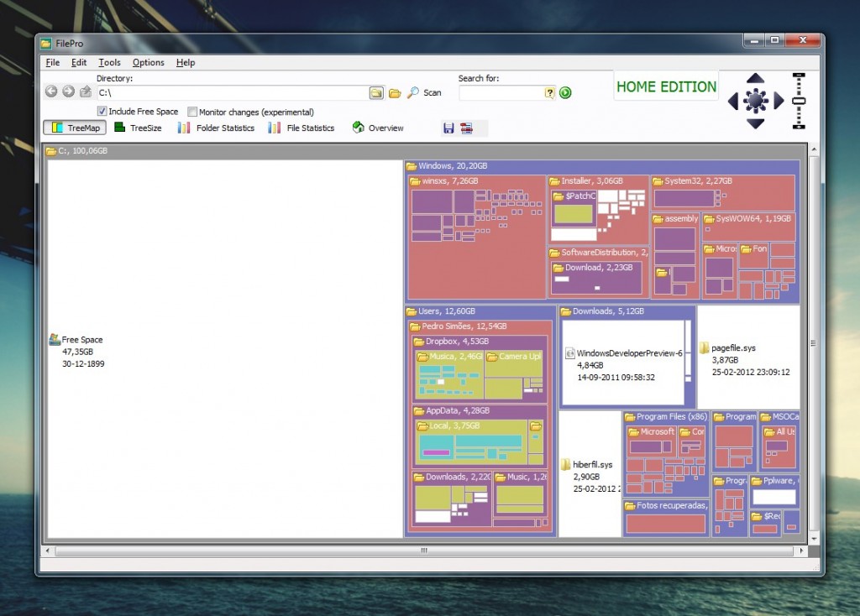The width and height of the screenshot is (860, 616).
Task: Click the horizontal scrollbar right arrow
Action: (801, 551)
